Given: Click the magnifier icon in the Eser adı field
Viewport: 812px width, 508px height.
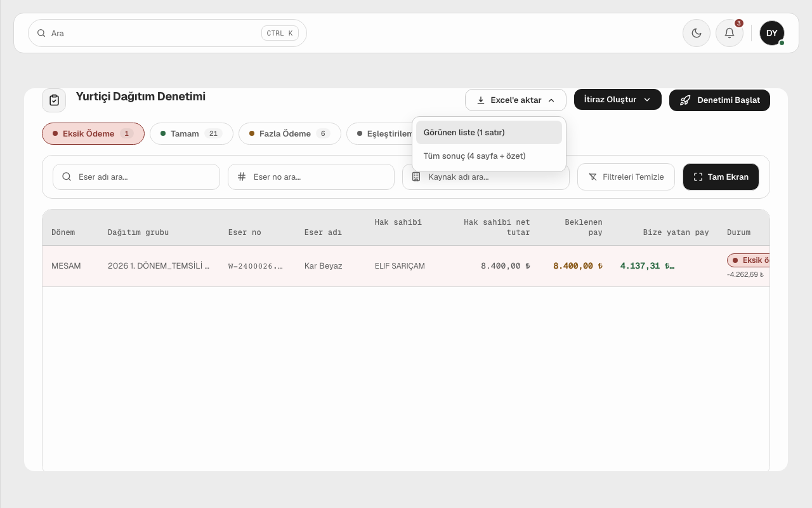Looking at the screenshot, I should [x=67, y=177].
